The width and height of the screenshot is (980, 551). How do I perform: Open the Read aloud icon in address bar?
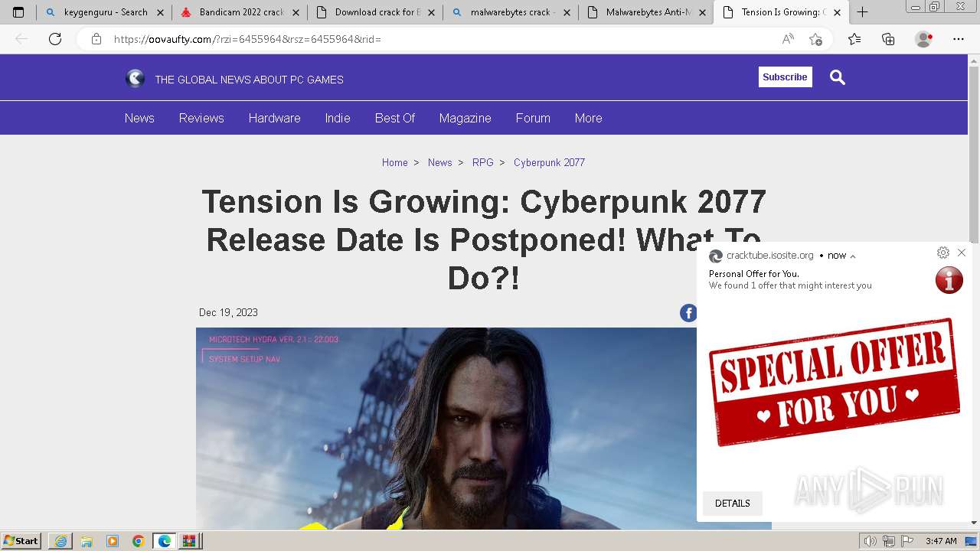click(788, 39)
